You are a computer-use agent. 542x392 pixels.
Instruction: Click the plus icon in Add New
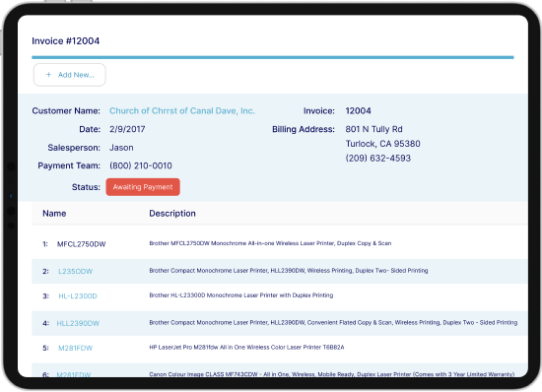click(x=48, y=75)
